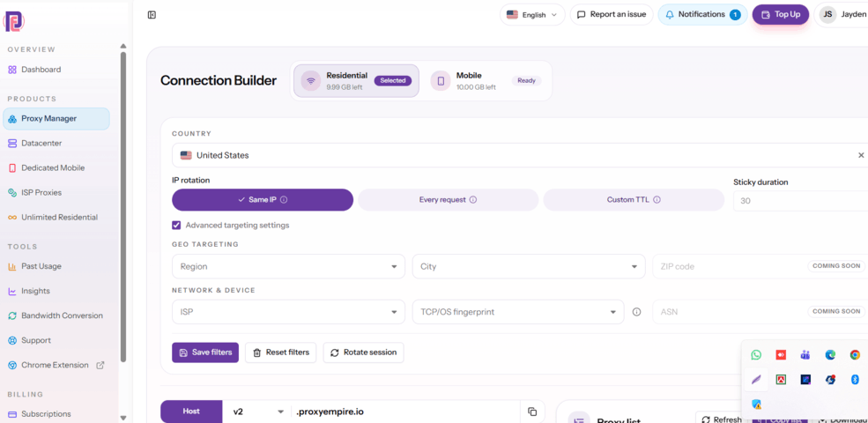Open the English language dropdown
The image size is (868, 423).
coord(532,15)
